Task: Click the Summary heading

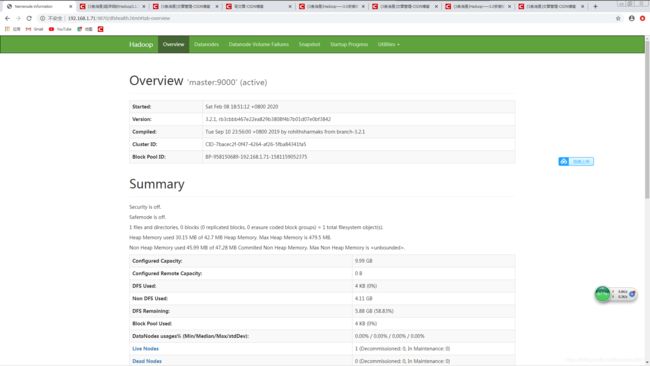Action: 157,184
